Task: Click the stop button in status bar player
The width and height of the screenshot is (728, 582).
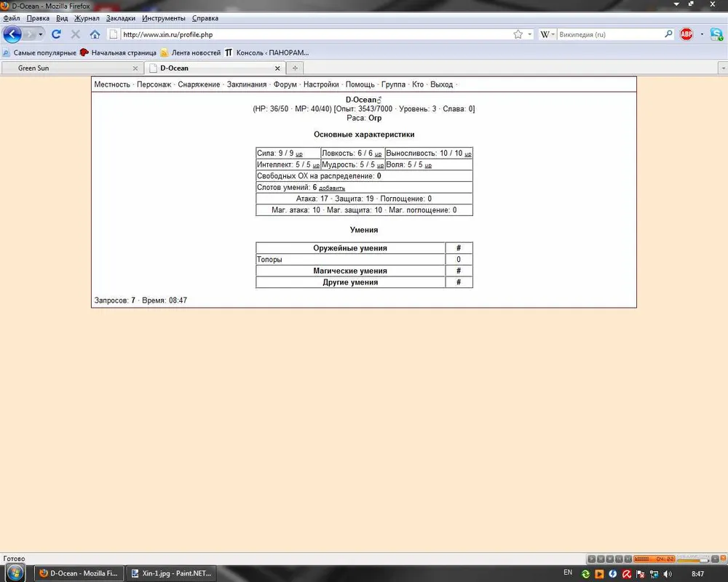Action: tap(609, 559)
